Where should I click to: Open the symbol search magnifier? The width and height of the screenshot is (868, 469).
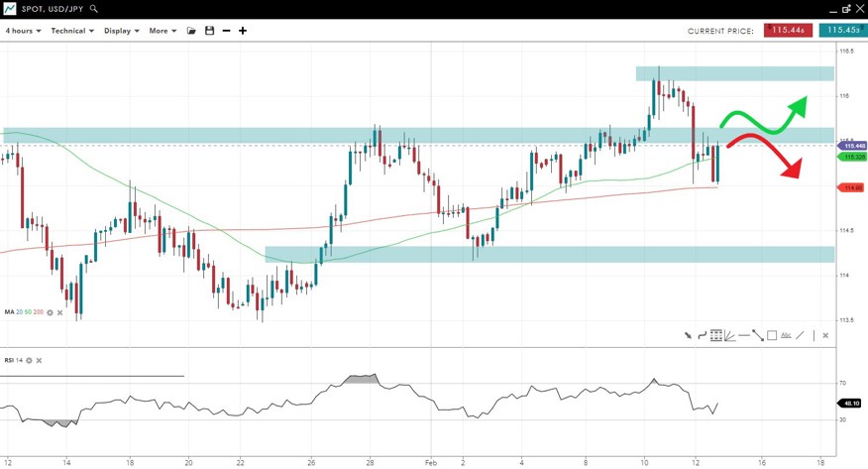(94, 9)
